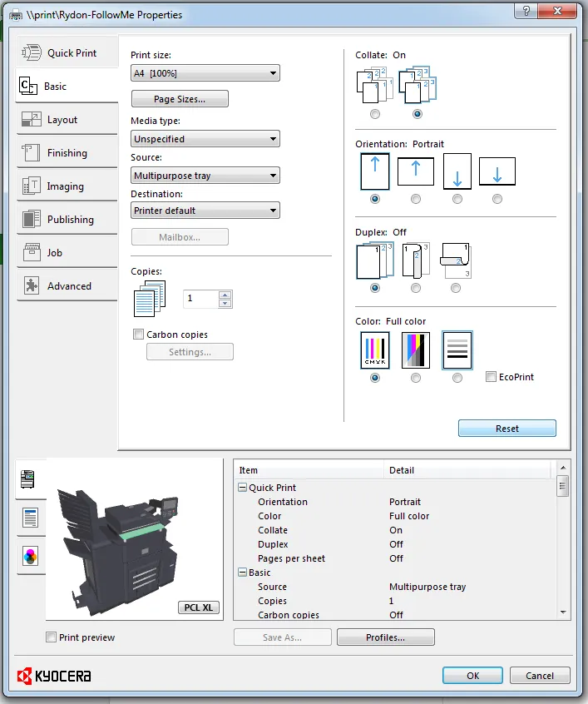Click the settings list scroll up arrow
The width and height of the screenshot is (588, 704).
coord(563,468)
